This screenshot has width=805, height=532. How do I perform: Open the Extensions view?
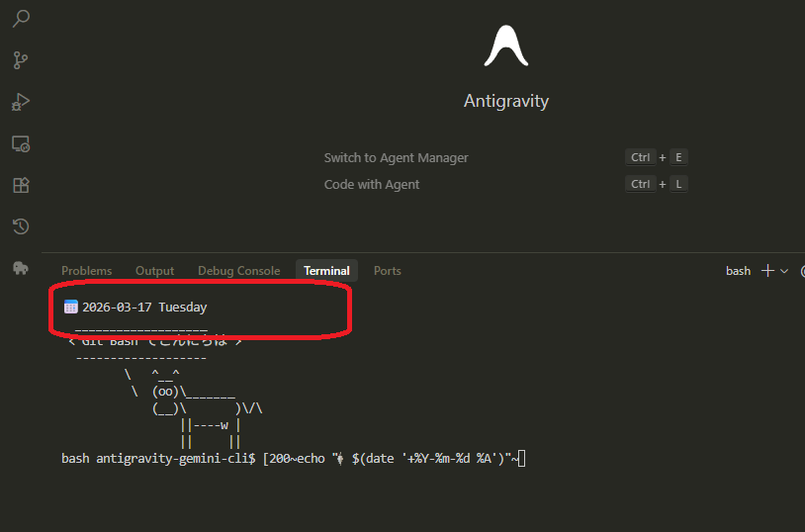tap(21, 185)
